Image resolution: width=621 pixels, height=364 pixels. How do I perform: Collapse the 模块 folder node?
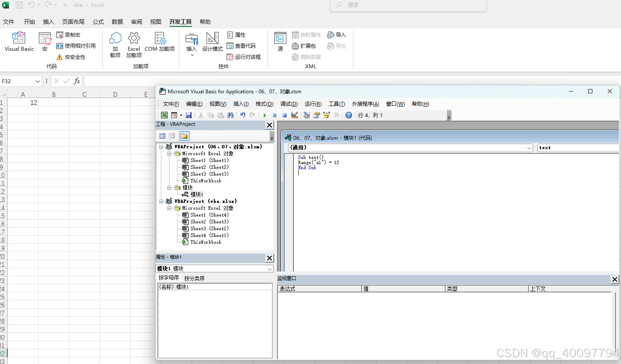(169, 188)
